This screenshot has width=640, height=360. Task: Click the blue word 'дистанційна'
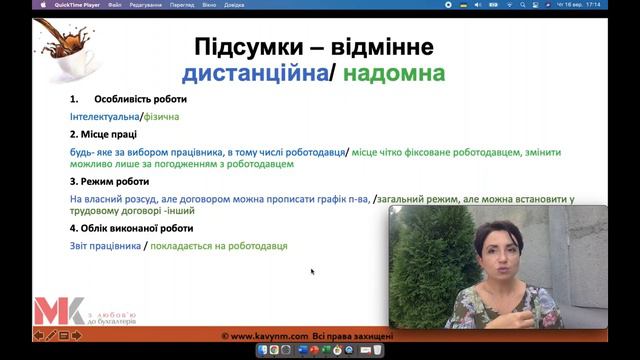pos(255,73)
